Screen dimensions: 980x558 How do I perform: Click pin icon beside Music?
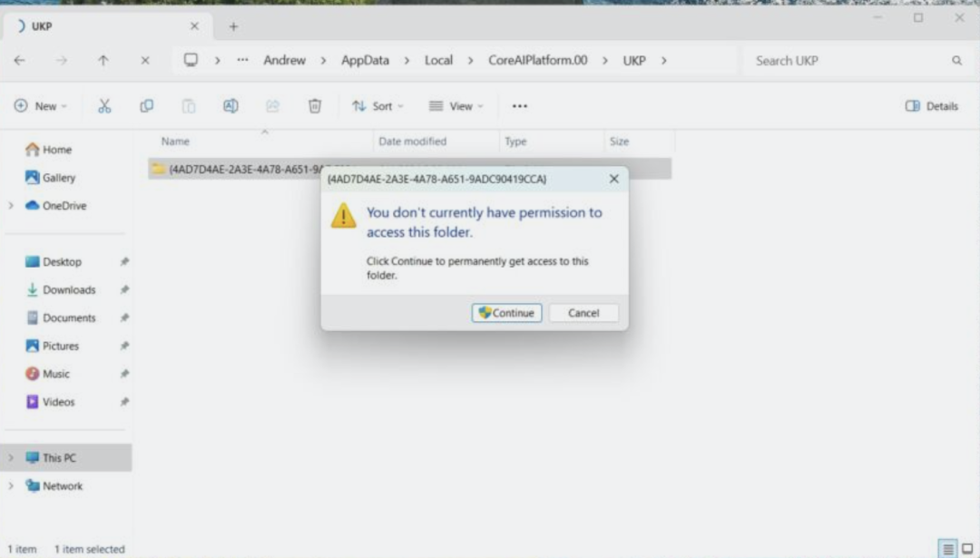pos(124,374)
